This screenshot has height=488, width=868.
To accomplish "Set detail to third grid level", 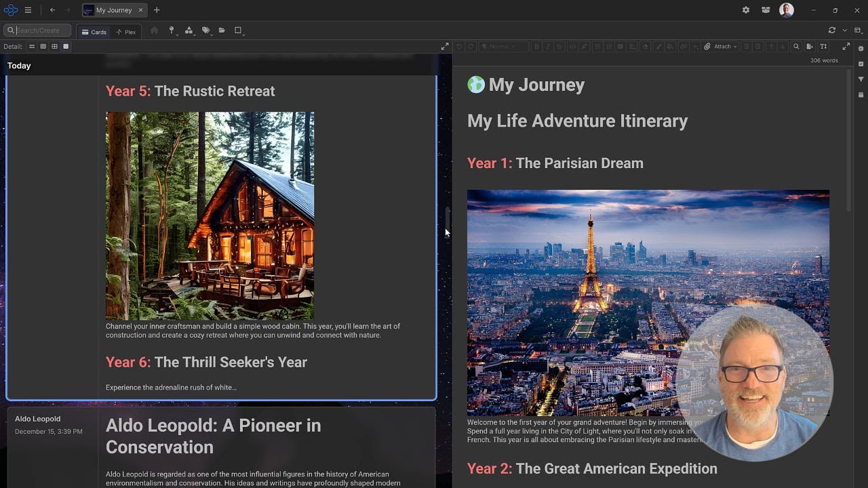I will (x=54, y=47).
